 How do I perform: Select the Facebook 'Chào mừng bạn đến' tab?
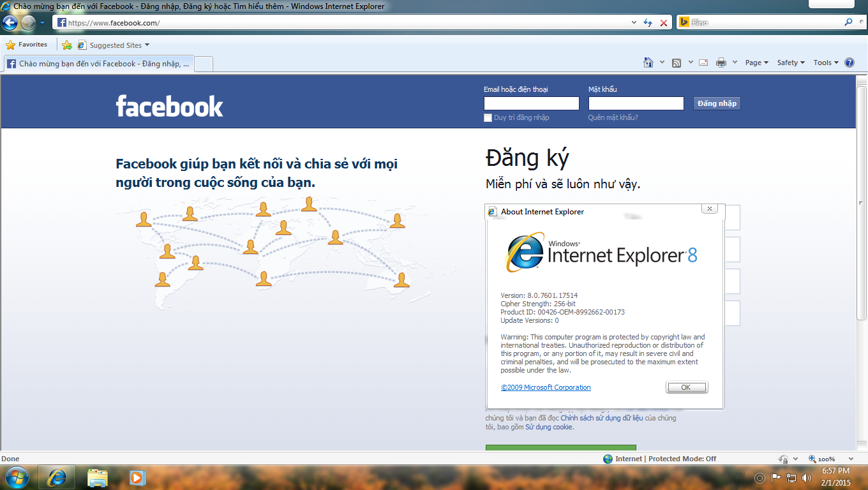coord(98,64)
